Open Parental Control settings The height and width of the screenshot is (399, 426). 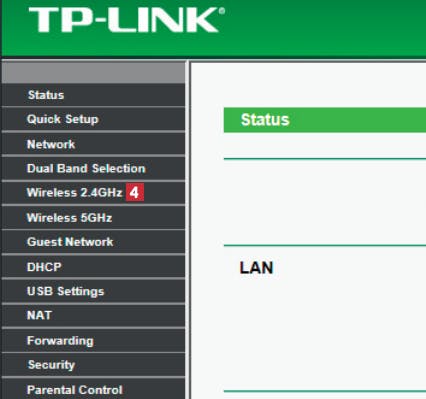93,389
